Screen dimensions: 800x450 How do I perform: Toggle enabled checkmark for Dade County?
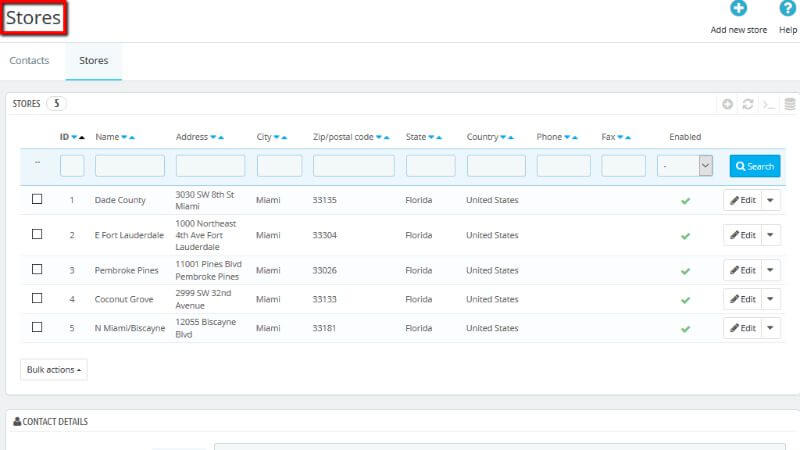[685, 201]
